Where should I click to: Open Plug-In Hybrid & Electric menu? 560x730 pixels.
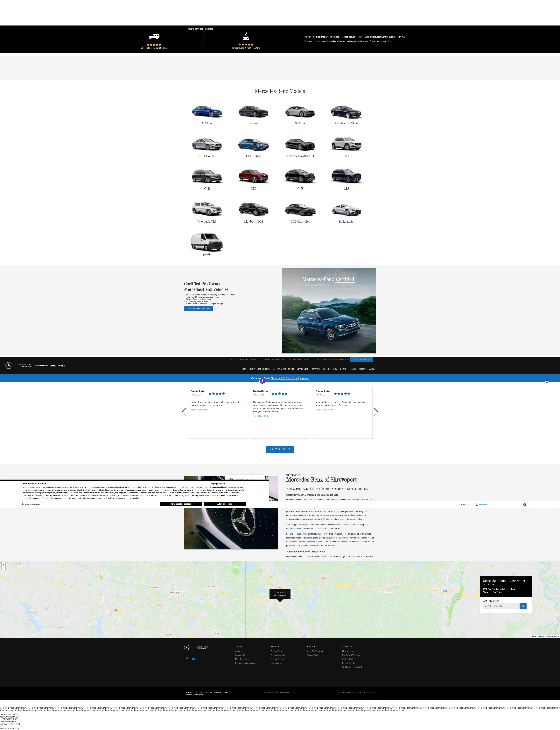(259, 369)
